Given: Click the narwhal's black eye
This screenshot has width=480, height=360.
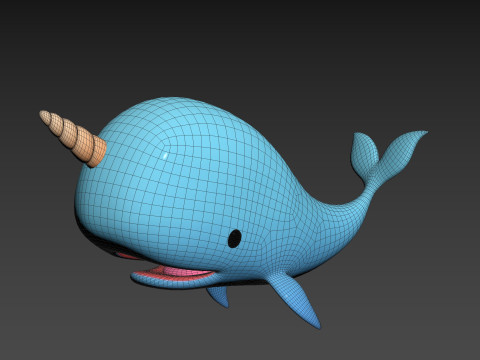Looking at the screenshot, I should pos(235,238).
